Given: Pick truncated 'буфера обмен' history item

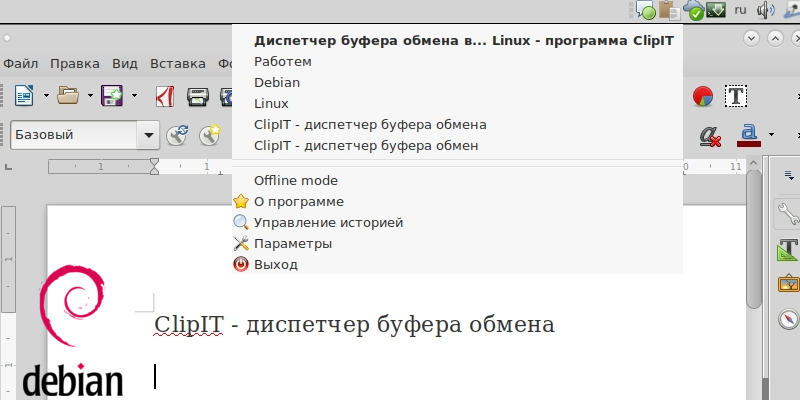Looking at the screenshot, I should coord(457,145).
